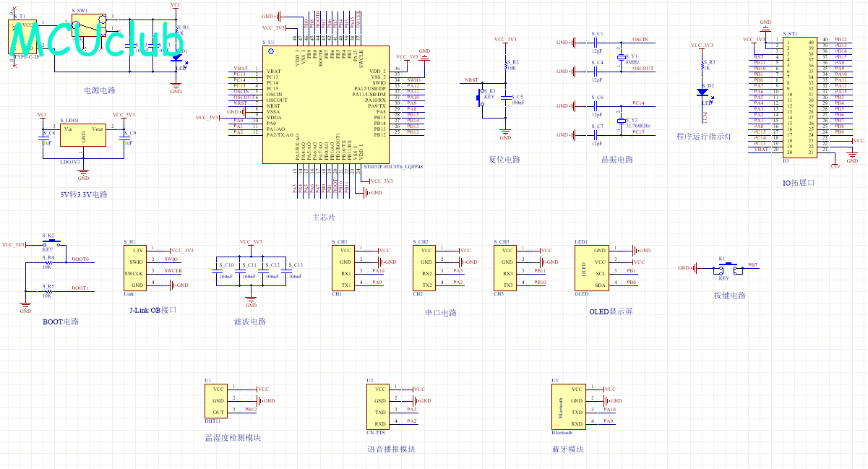Select the S_D2 LED diode symbol
The width and height of the screenshot is (868, 469).
(702, 92)
